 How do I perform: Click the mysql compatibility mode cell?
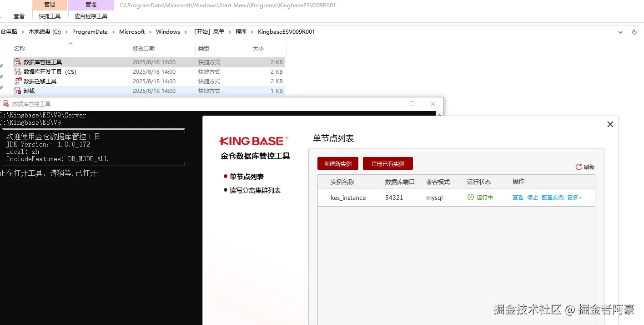[x=434, y=198]
